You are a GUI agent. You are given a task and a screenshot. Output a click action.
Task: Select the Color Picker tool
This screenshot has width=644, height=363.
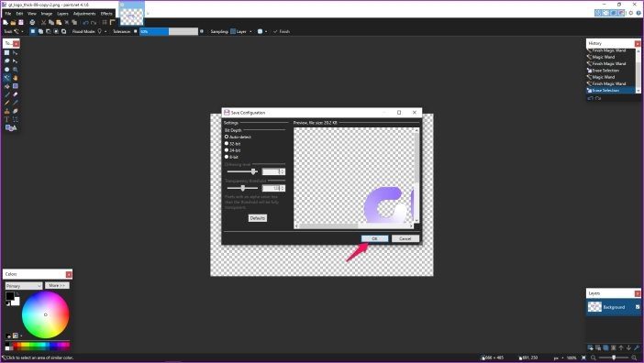coord(16,103)
